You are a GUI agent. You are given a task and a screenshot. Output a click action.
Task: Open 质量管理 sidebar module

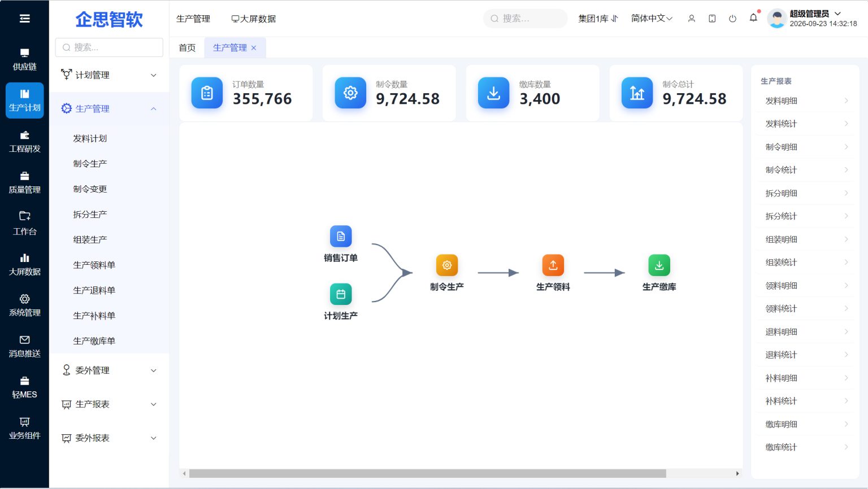(24, 183)
